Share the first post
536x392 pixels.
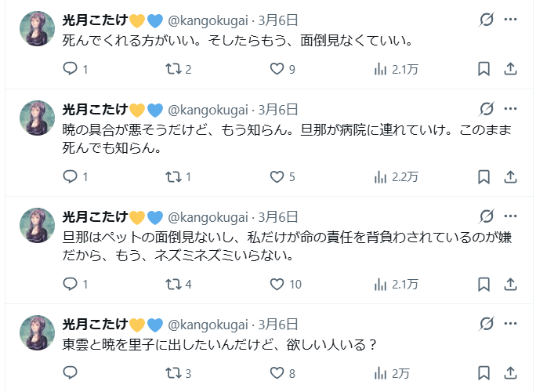(x=509, y=69)
